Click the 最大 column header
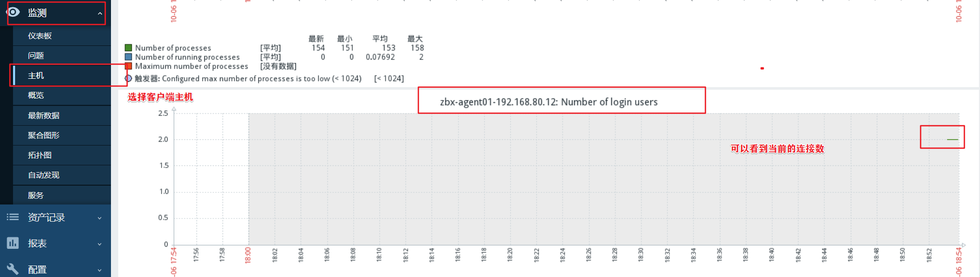The height and width of the screenshot is (277, 980). click(415, 39)
